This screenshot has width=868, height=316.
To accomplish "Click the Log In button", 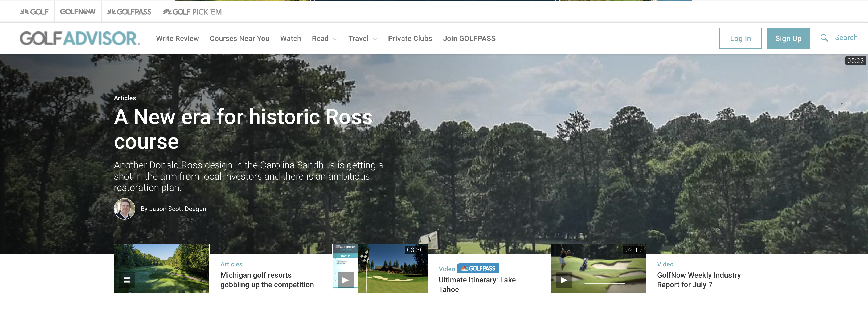I will click(x=740, y=38).
